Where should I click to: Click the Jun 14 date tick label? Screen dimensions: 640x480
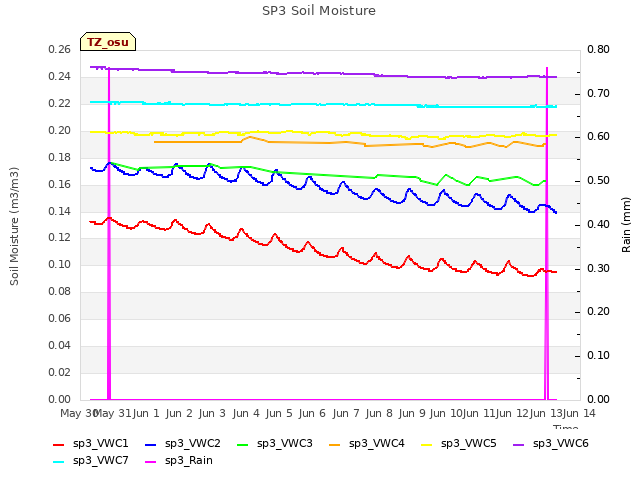coord(579,413)
